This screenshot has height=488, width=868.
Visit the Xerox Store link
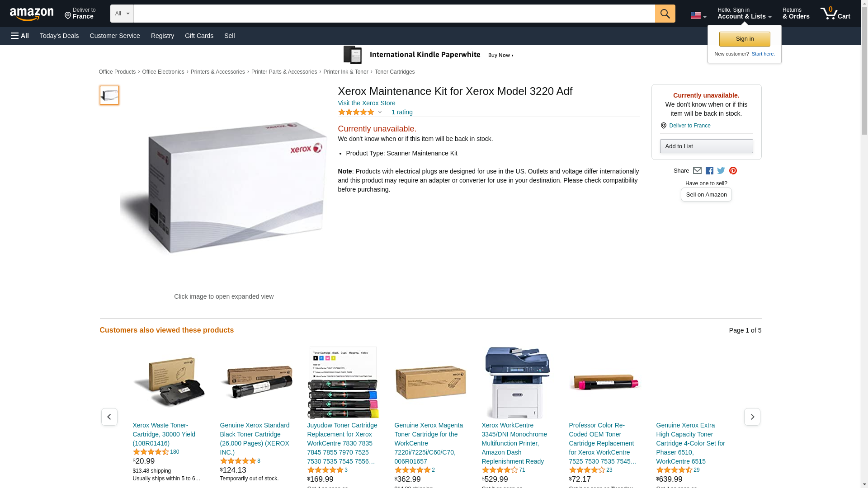pyautogui.click(x=367, y=103)
